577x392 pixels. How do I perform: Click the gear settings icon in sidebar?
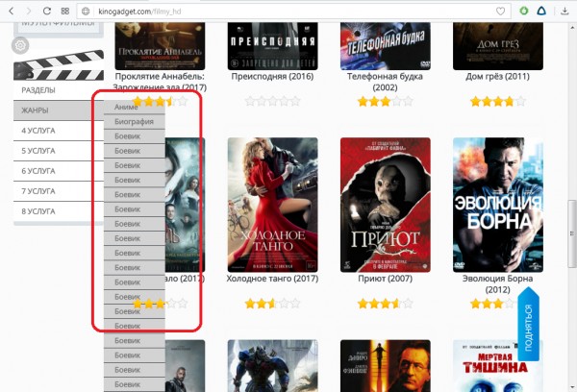pos(20,45)
